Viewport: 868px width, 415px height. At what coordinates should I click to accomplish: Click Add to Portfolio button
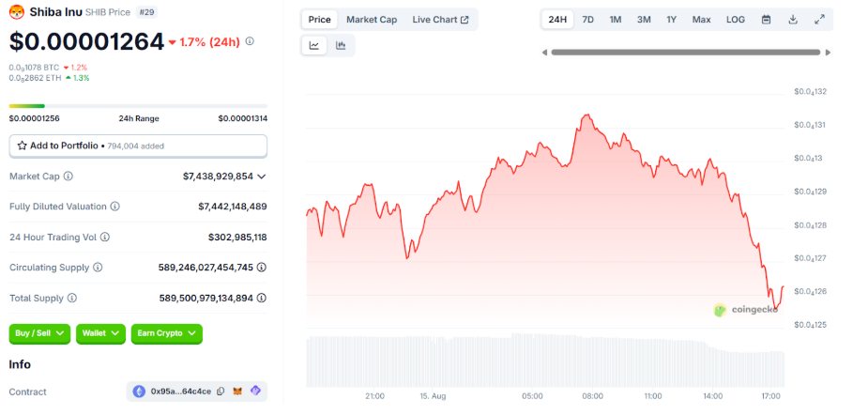coord(138,146)
